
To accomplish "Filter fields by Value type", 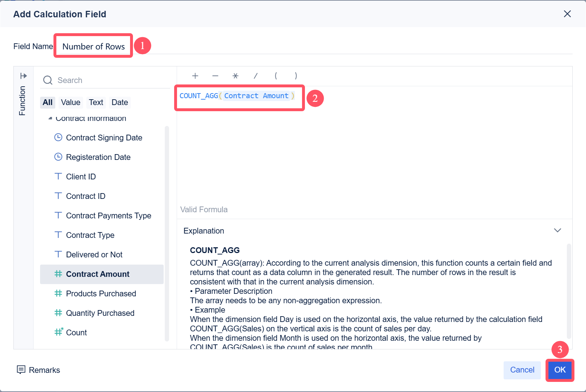I will (x=71, y=103).
